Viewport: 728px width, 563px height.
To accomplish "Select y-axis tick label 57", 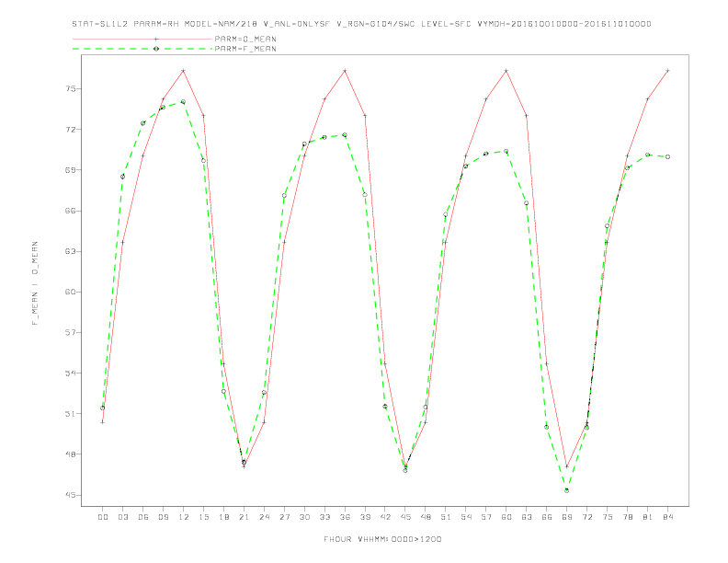I will 71,333.
